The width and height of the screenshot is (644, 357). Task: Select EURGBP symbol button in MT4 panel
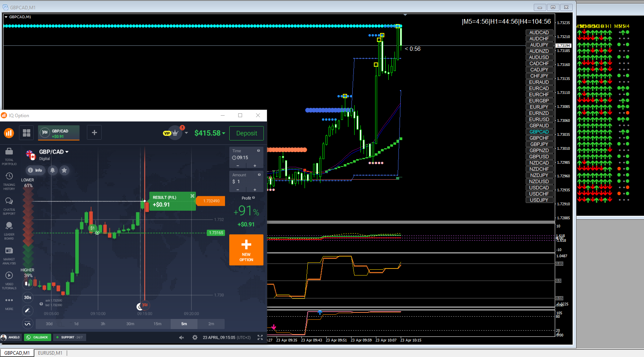click(x=539, y=101)
